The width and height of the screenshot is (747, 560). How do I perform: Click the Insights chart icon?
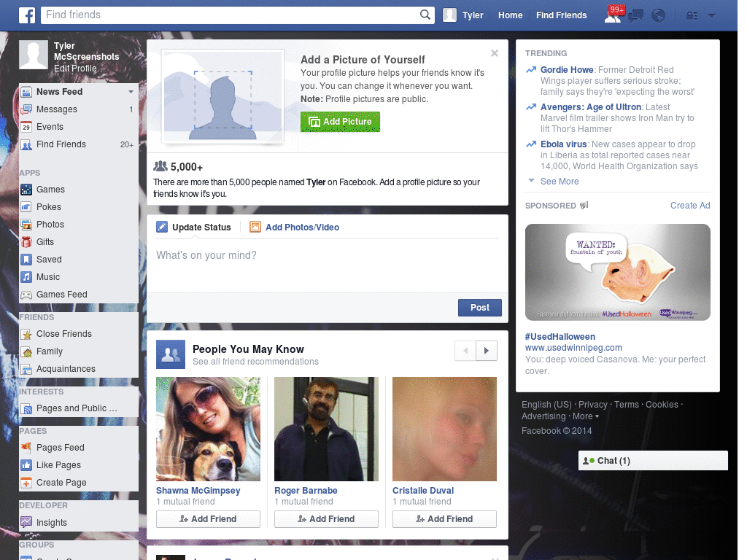point(27,522)
